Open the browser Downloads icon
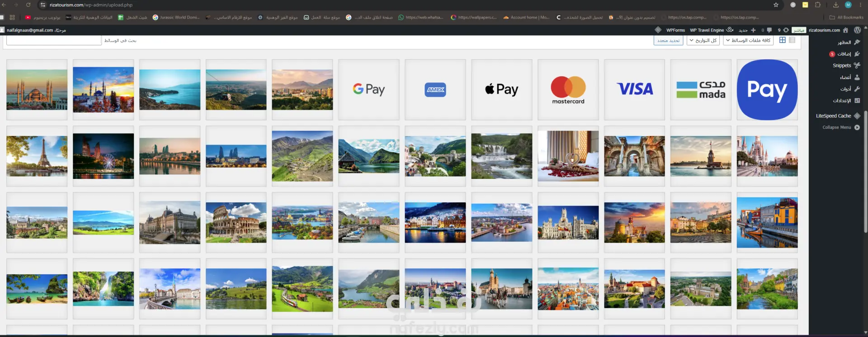This screenshot has width=868, height=337. (835, 5)
